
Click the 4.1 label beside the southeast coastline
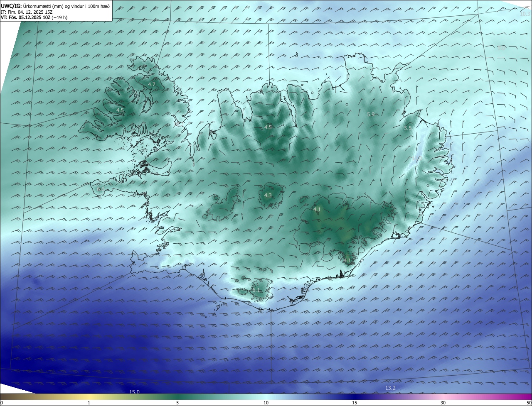tap(347, 261)
